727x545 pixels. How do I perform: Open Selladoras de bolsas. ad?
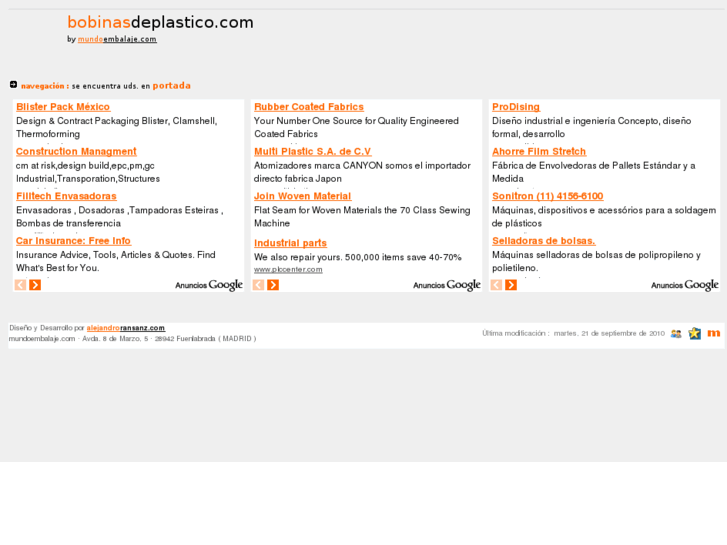click(544, 241)
